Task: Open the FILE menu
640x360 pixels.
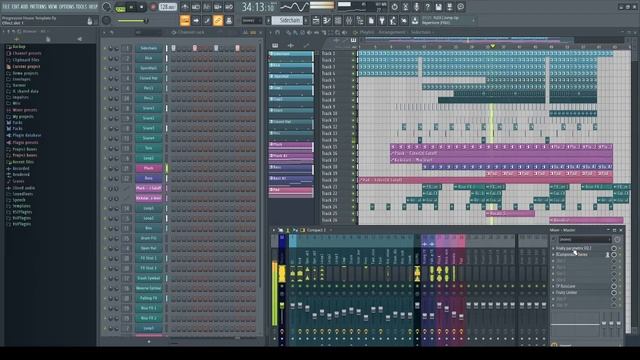Action: (x=6, y=7)
